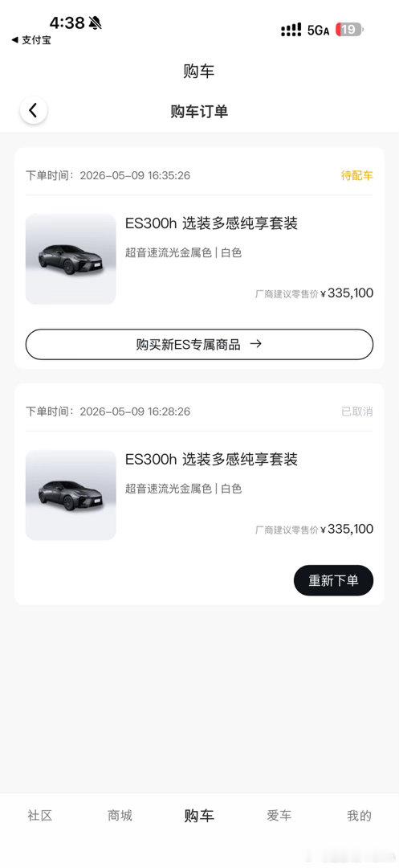Image resolution: width=399 pixels, height=868 pixels.
Task: Open the cellular signal status icon
Action: pos(291,30)
